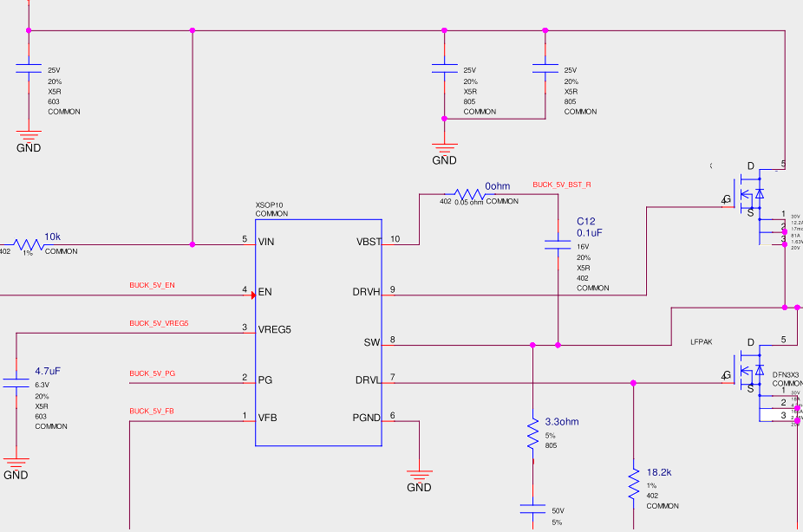The height and width of the screenshot is (532, 803).
Task: Click the BUCK_5V_PG net label
Action: point(152,373)
